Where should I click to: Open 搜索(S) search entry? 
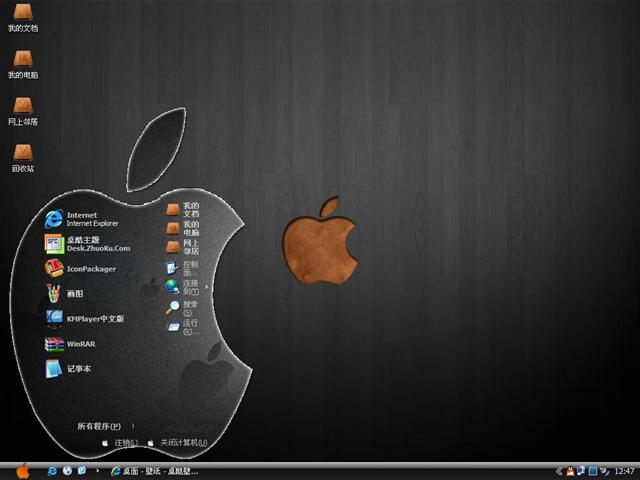[181, 308]
